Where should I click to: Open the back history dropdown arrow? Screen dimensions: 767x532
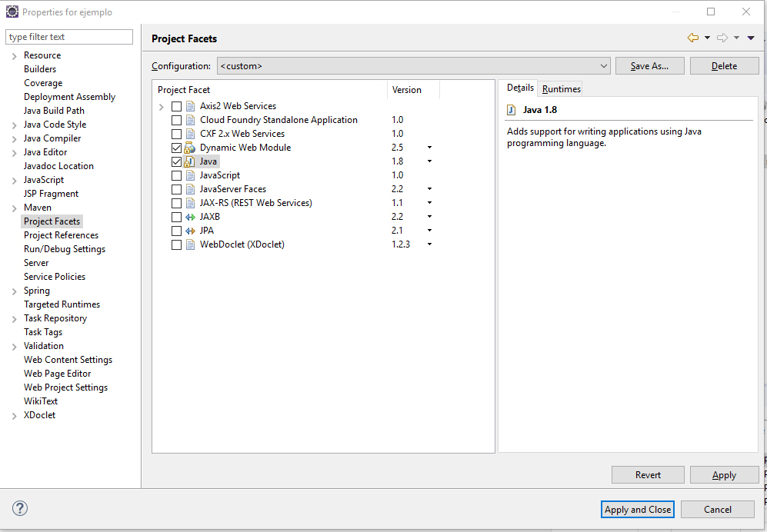[707, 38]
